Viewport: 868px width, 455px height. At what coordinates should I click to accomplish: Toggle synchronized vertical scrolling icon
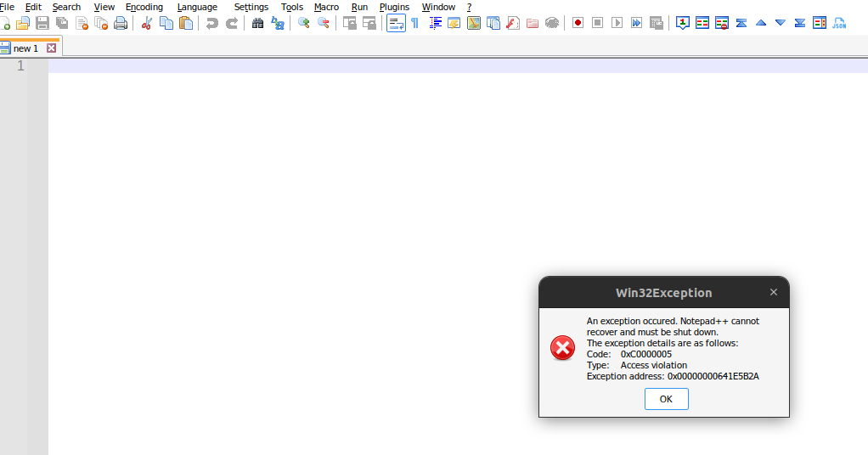[x=349, y=23]
